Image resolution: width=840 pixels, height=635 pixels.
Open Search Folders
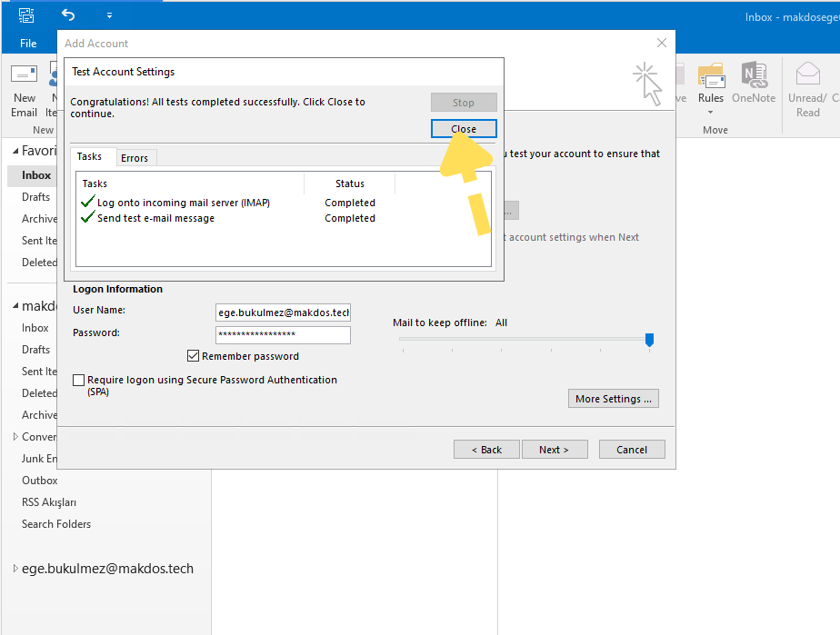56,523
